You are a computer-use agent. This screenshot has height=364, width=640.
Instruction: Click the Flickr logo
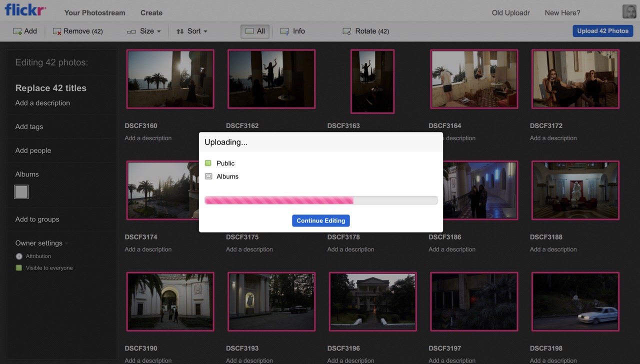coord(25,10)
